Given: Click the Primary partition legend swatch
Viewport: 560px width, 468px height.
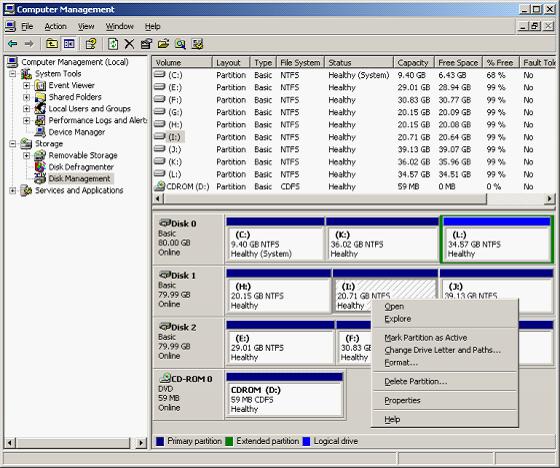Looking at the screenshot, I should [x=160, y=442].
